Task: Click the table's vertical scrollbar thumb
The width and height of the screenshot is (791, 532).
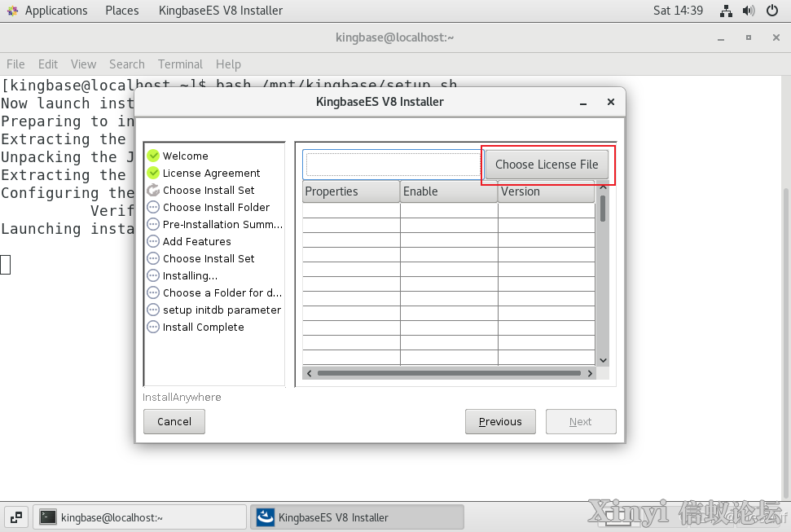Action: click(603, 208)
